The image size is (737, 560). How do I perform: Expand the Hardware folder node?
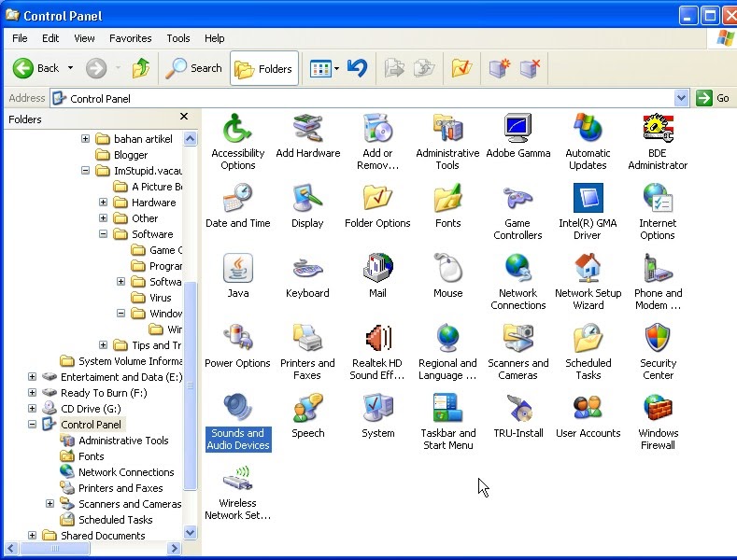coord(103,202)
